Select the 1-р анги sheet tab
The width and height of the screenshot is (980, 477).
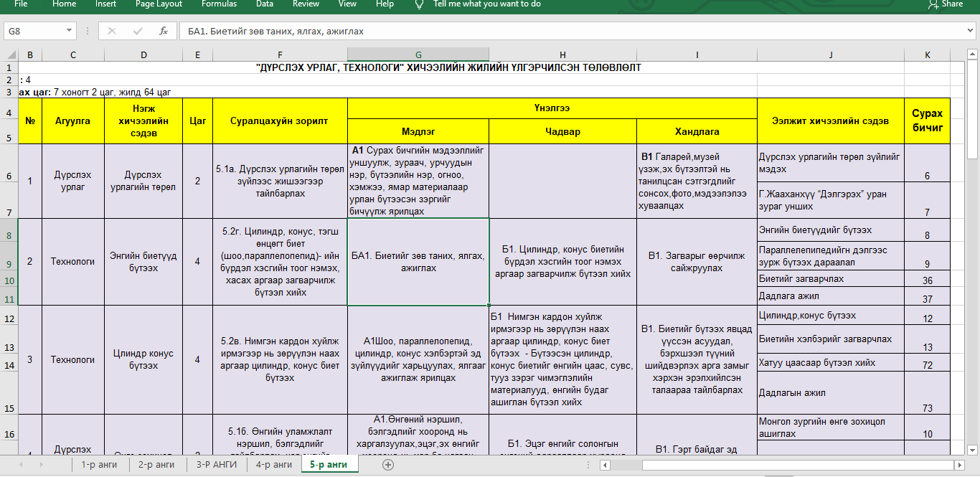click(99, 465)
